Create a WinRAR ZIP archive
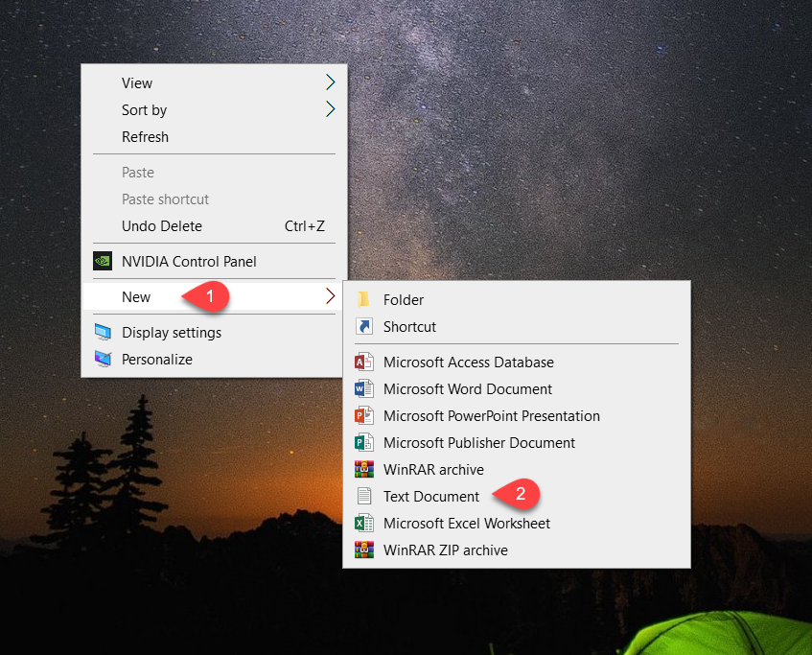 tap(517, 550)
